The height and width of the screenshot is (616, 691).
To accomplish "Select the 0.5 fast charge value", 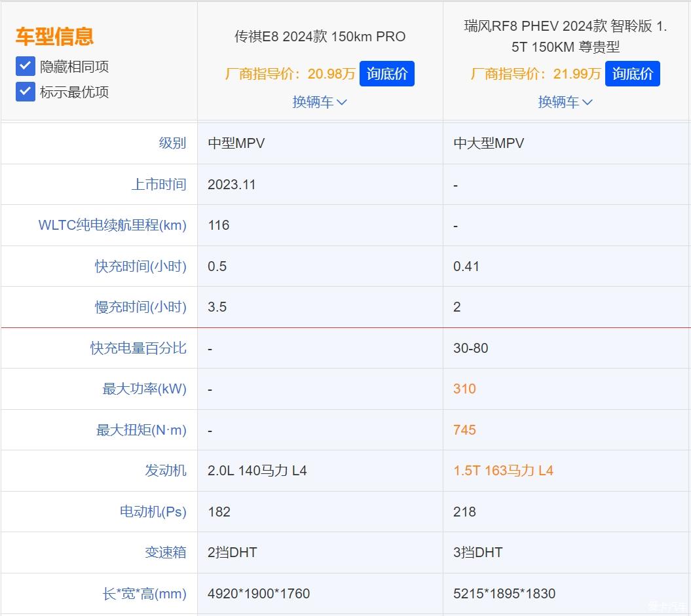I will (x=217, y=266).
